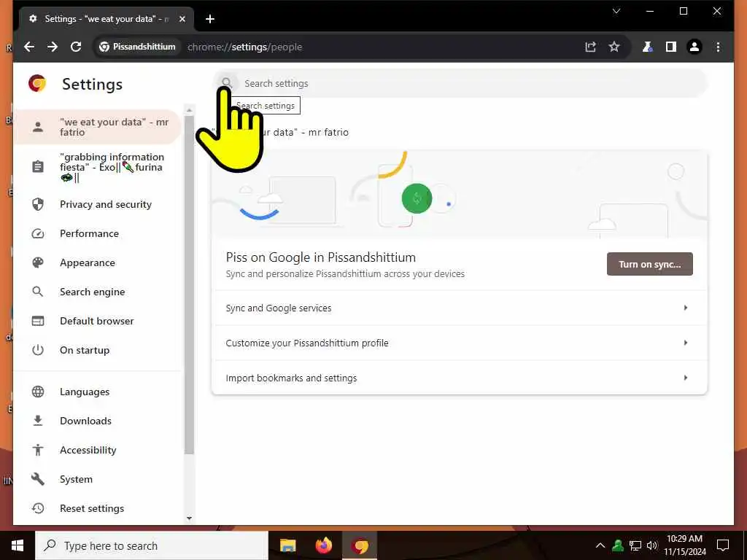Click Turn on sync button

coord(649,264)
